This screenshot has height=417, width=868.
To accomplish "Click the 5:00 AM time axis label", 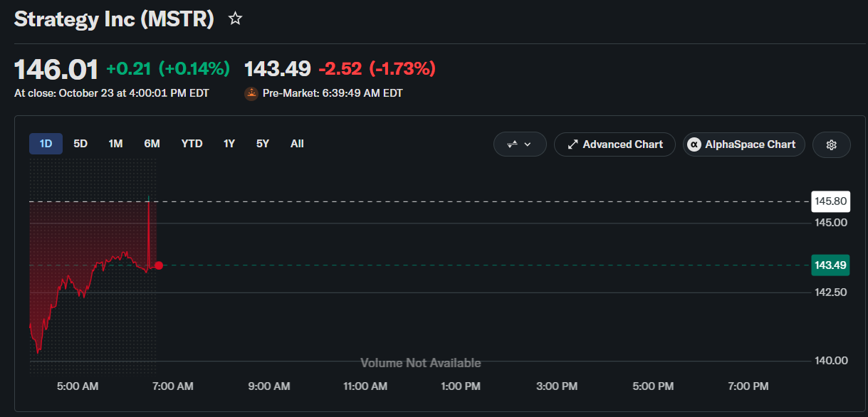I will [x=78, y=386].
